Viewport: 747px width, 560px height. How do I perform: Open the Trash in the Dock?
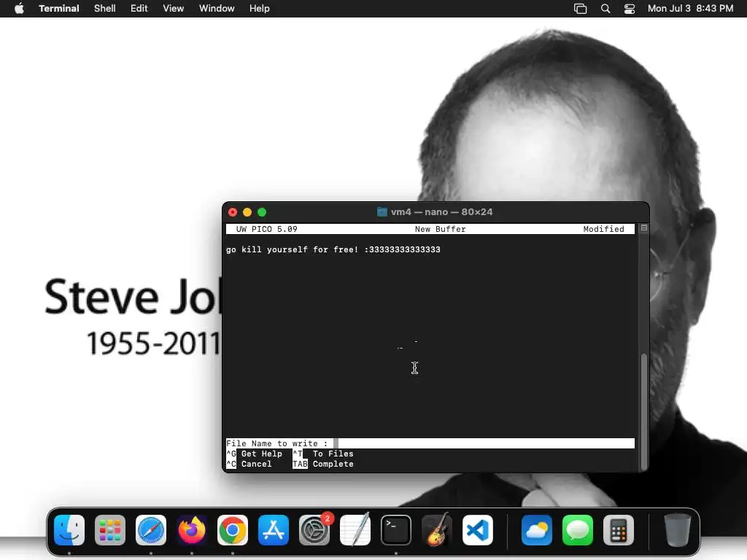click(678, 530)
